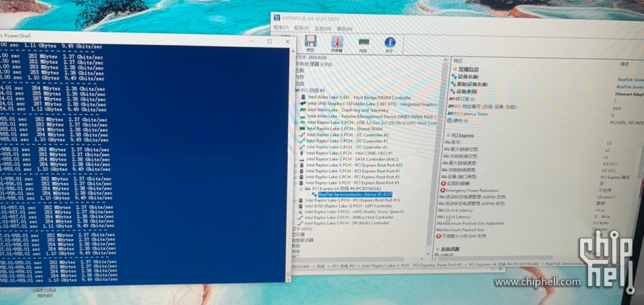The image size is (644, 305).
Task: Click the HWiNFO app icon in title bar
Action: 277,18
